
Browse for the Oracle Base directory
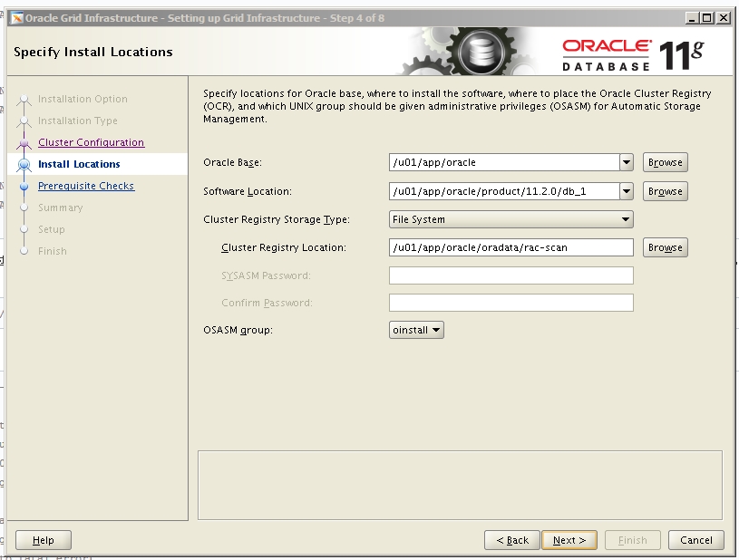click(x=665, y=162)
